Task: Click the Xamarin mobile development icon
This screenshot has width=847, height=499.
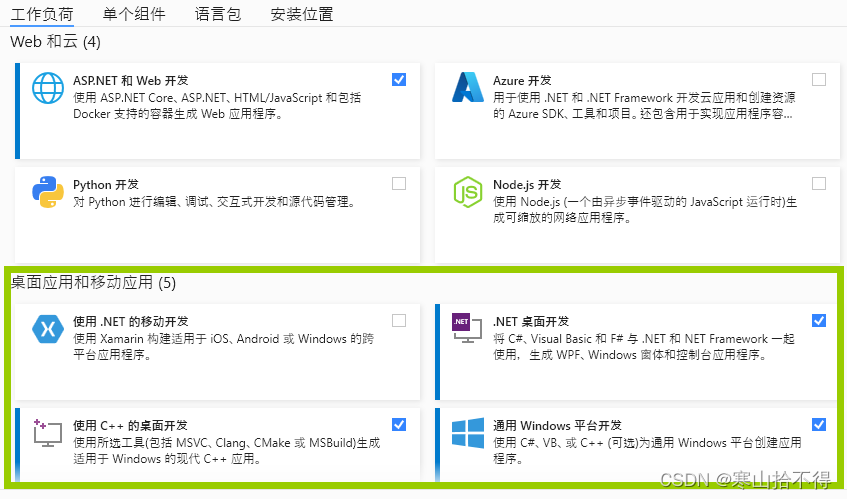Action: 48,329
